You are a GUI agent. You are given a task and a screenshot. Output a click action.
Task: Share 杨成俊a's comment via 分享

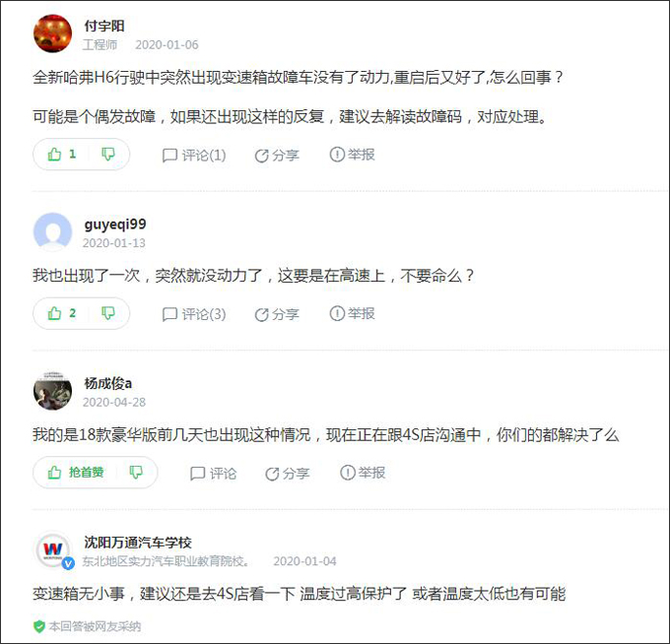coord(287,474)
